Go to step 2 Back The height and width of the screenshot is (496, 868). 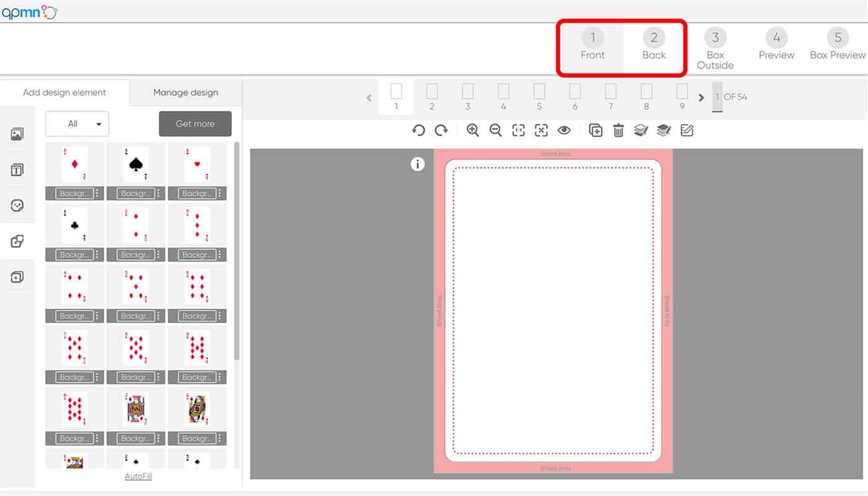(653, 46)
